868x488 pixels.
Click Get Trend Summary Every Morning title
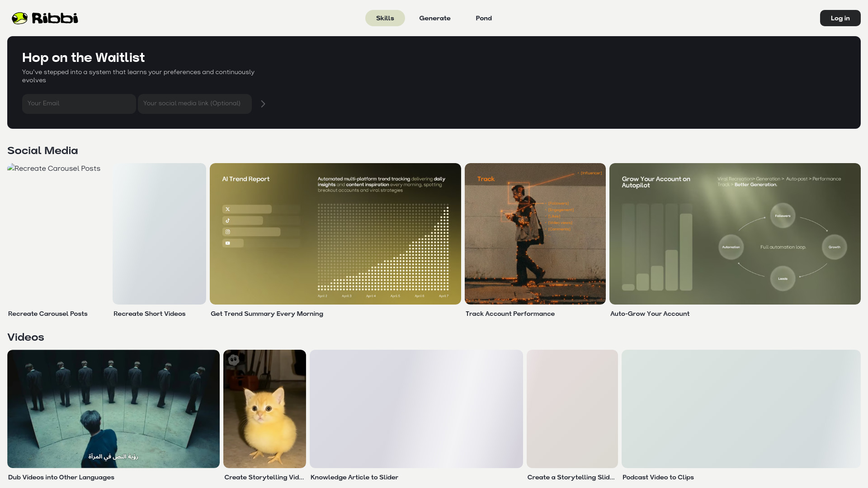tap(267, 314)
